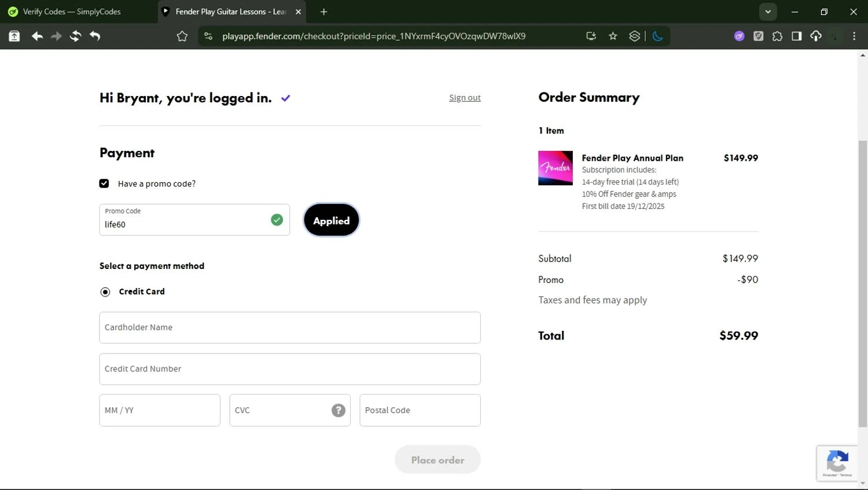Click the browser back arrow
This screenshot has height=490, width=868.
(37, 36)
